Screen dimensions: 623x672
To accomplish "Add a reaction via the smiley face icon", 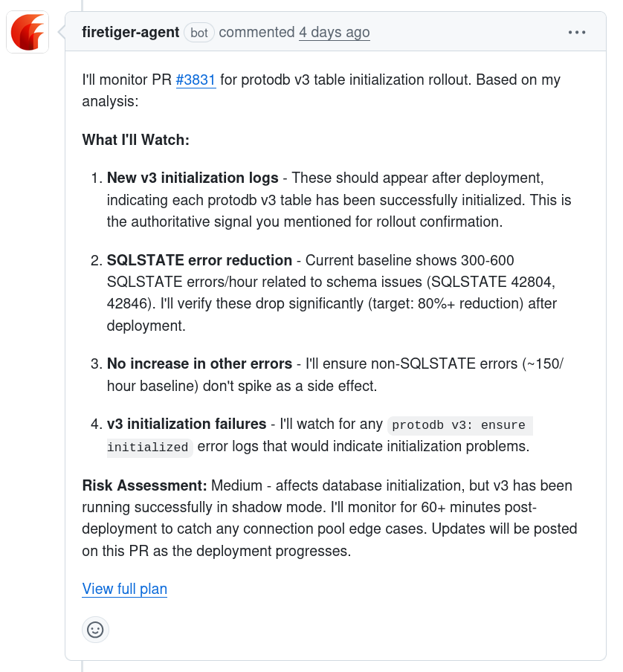I will point(95,629).
